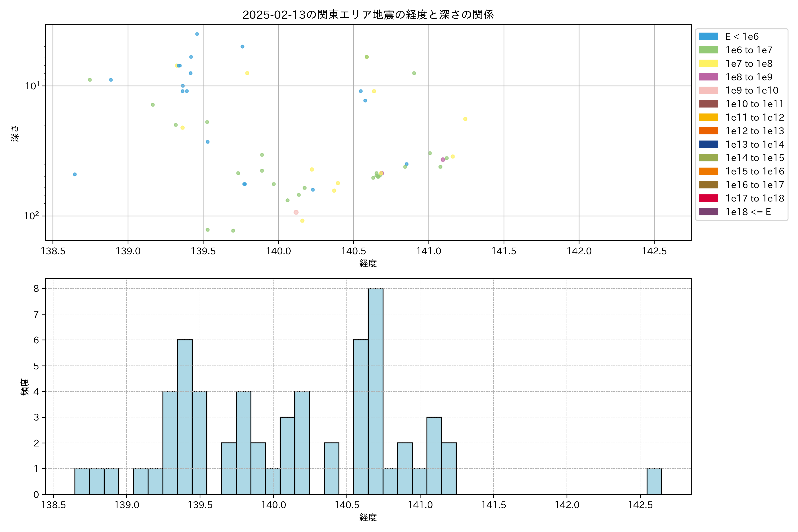
Task: Click the pink 1e9 to 1e10 swatch
Action: pyautogui.click(x=708, y=91)
